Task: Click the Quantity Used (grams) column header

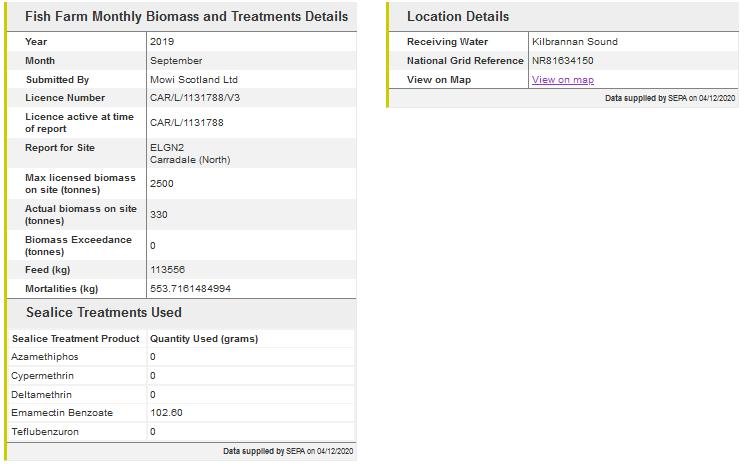Action: click(204, 339)
